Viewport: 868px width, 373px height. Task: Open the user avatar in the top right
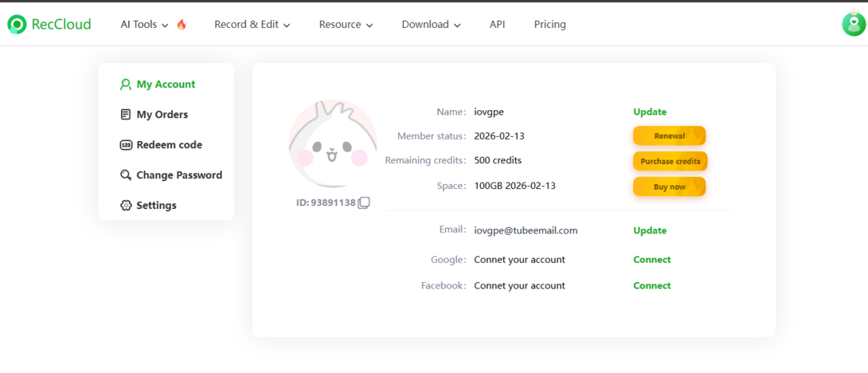854,23
